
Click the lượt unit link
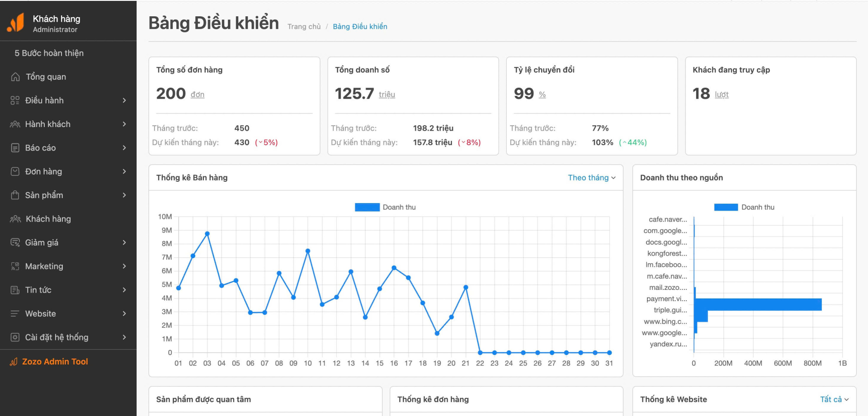point(722,95)
